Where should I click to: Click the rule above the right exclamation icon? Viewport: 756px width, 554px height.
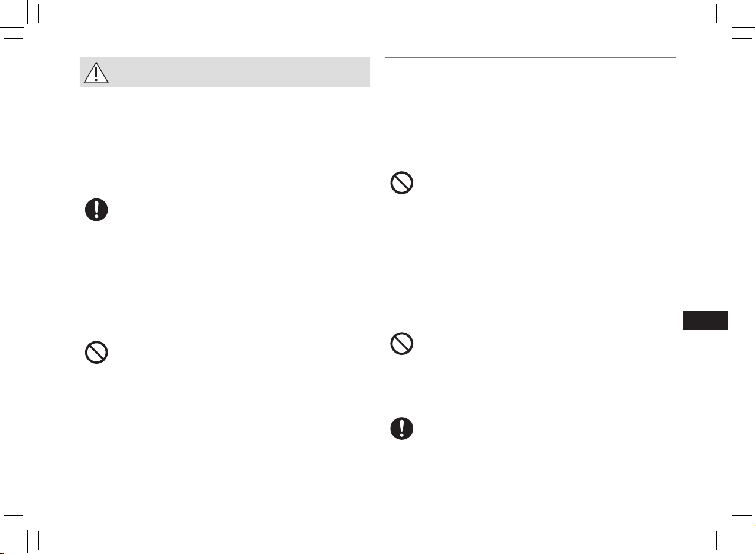pyautogui.click(x=530, y=379)
